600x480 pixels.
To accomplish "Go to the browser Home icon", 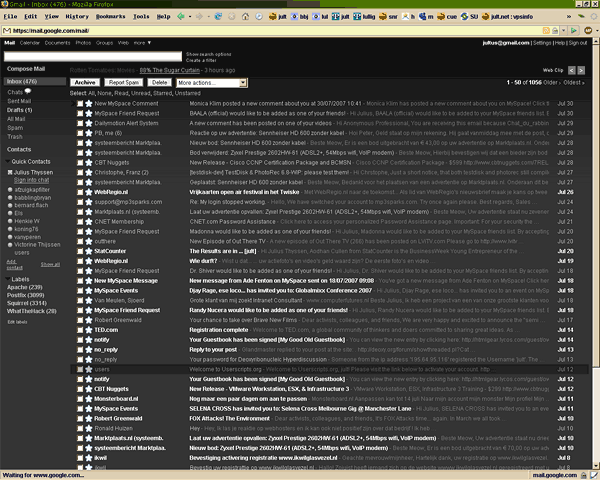I will 245,16.
